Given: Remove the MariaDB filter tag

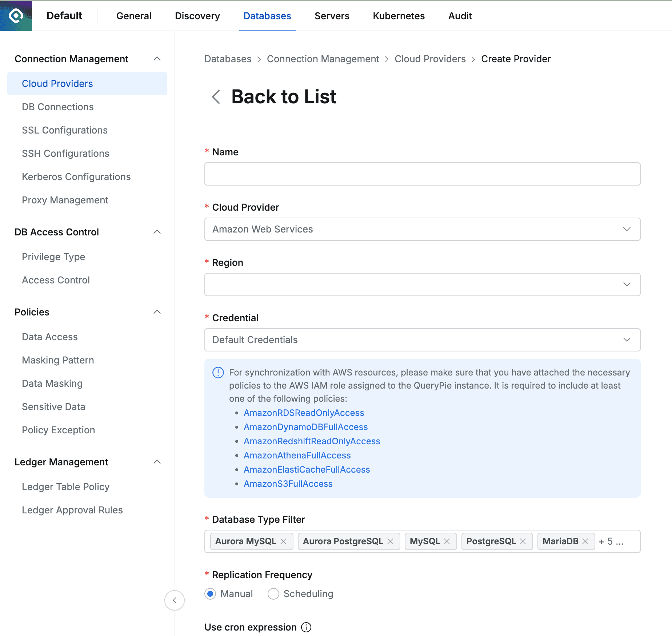Looking at the screenshot, I should [585, 541].
